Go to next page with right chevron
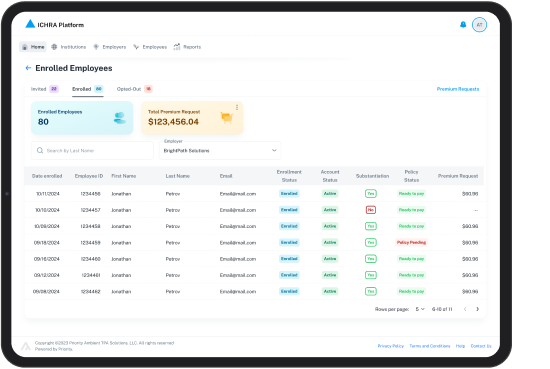550x369 pixels. click(477, 309)
